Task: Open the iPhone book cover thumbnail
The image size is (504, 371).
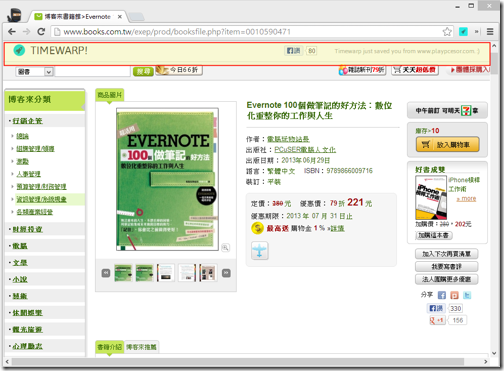Action: coord(431,197)
